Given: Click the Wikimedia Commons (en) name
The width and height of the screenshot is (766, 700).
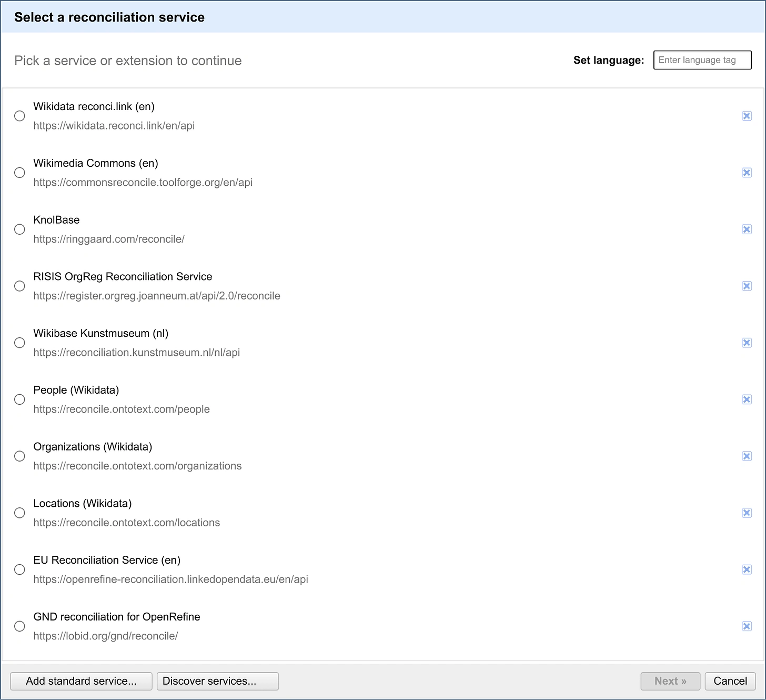Looking at the screenshot, I should pos(96,163).
